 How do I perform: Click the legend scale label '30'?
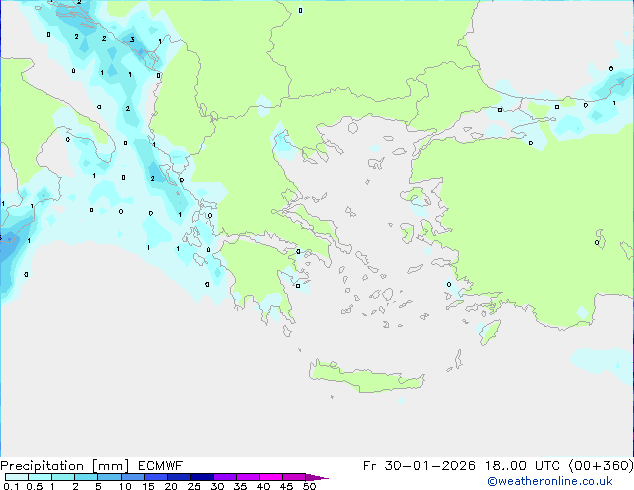point(217,486)
